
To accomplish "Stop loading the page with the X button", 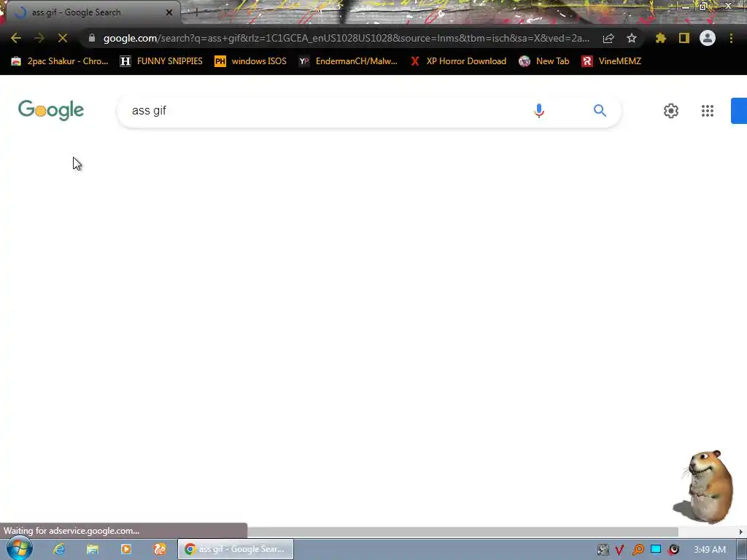I will point(63,38).
